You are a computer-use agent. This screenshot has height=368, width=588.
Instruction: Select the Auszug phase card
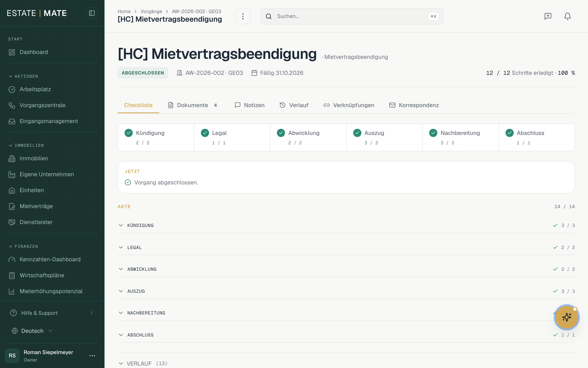(x=384, y=138)
